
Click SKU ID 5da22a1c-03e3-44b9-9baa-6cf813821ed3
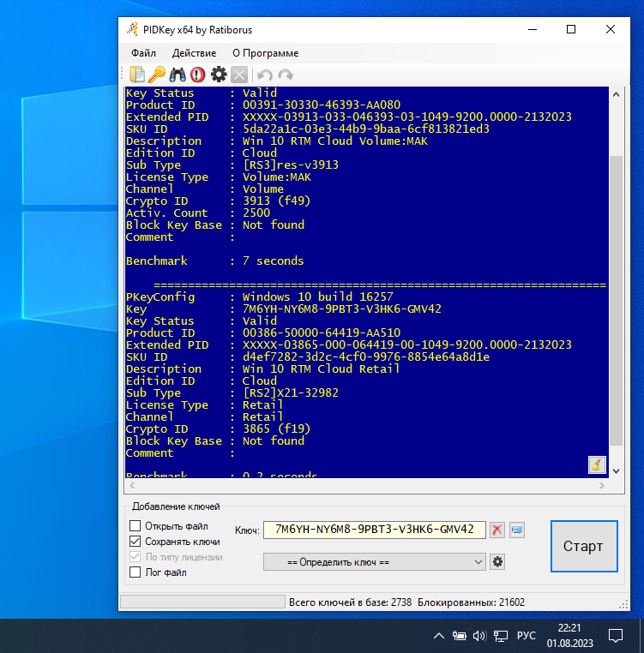[366, 129]
